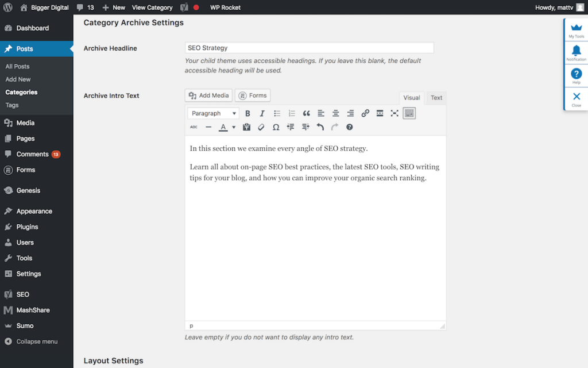Screen dimensions: 588x368
Task: Open the MashShare menu
Action: coord(37,310)
